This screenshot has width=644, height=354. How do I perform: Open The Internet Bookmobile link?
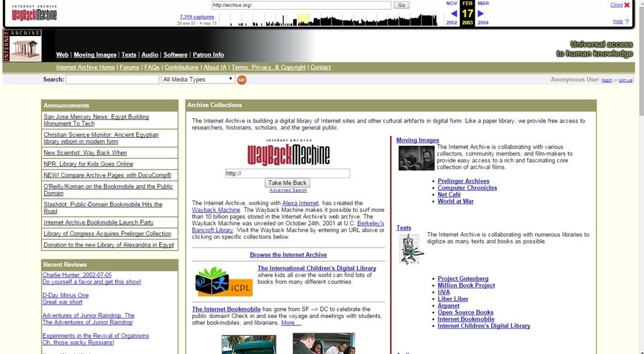[226, 309]
